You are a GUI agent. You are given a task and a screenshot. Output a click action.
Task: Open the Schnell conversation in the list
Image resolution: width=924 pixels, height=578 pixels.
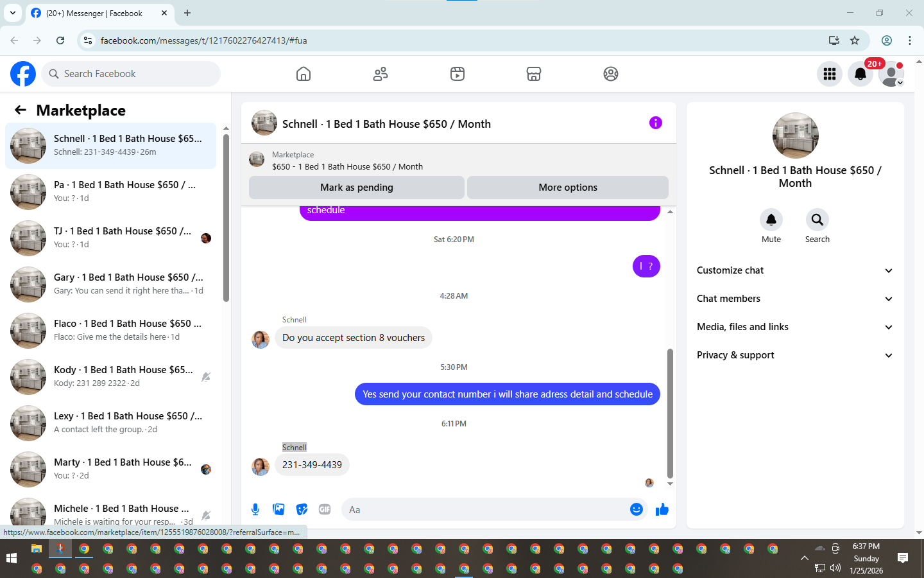click(111, 146)
